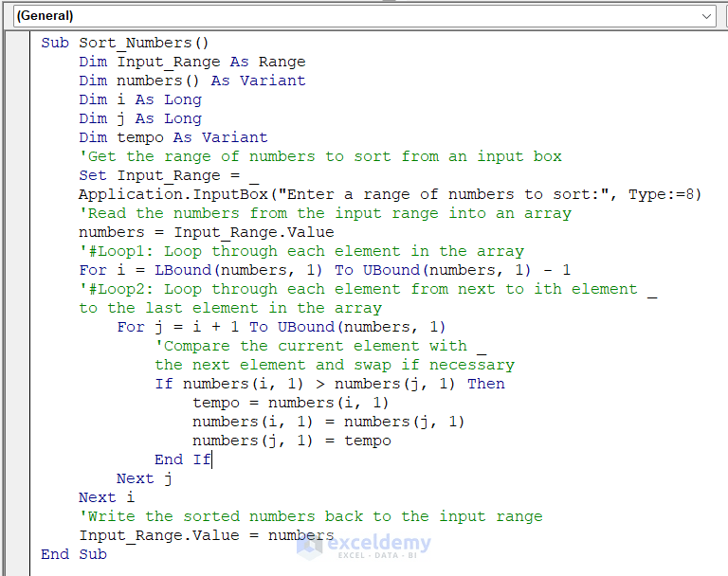The image size is (728, 576).
Task: Click the '#Loop1' comment line
Action: click(x=301, y=252)
